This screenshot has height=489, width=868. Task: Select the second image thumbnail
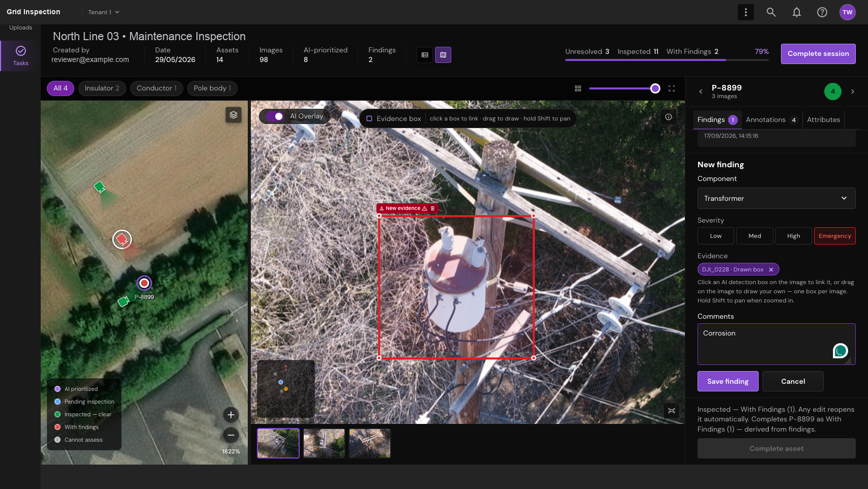324,443
